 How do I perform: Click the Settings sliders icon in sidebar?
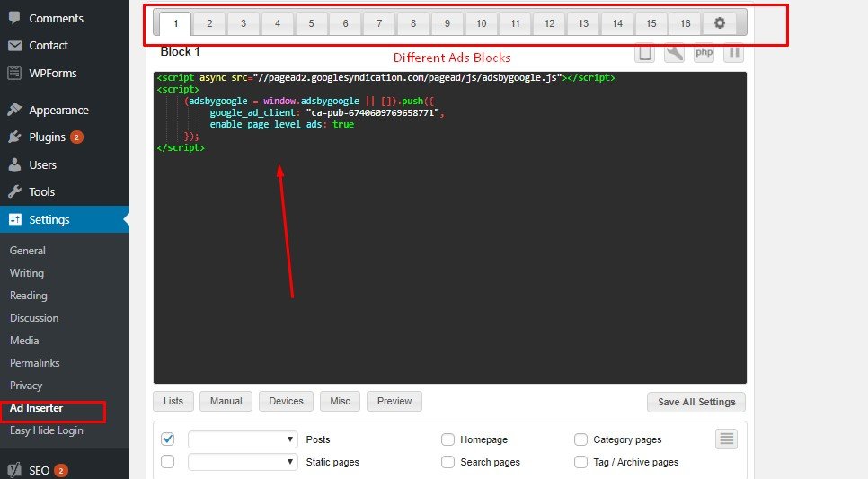coord(15,219)
